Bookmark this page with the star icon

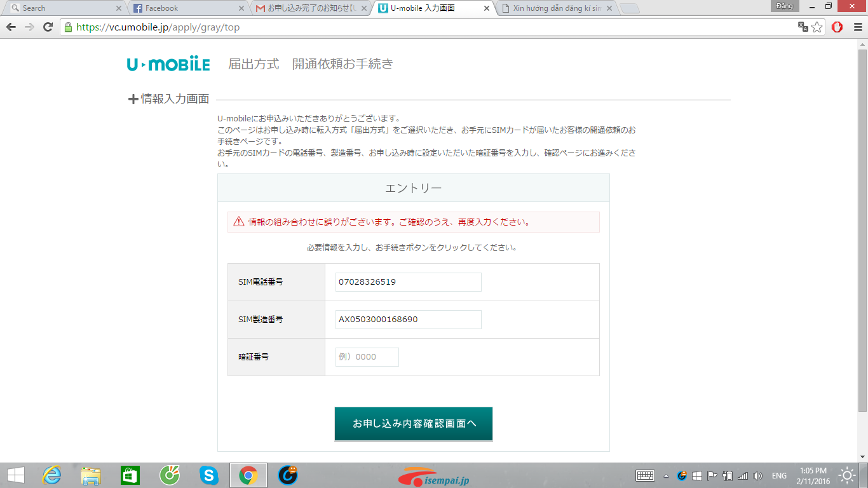tap(817, 27)
